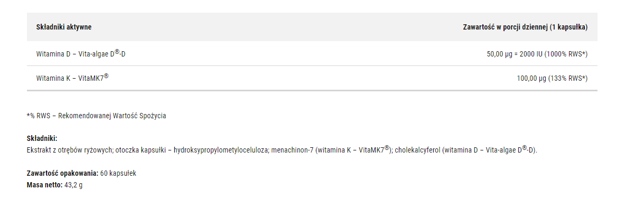Image resolution: width=644 pixels, height=199 pixels.
Task: Click the cholekalcyferol ingredient text
Action: coord(417,150)
